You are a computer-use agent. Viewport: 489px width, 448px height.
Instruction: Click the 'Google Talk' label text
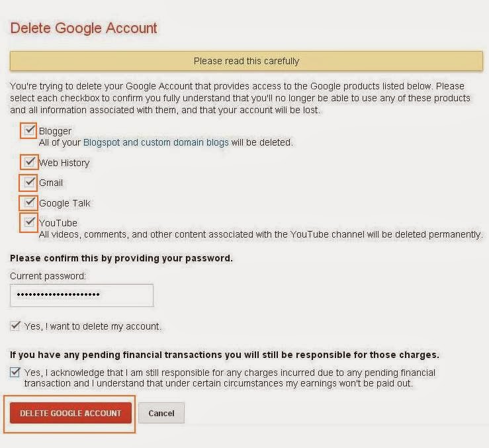pyautogui.click(x=64, y=203)
